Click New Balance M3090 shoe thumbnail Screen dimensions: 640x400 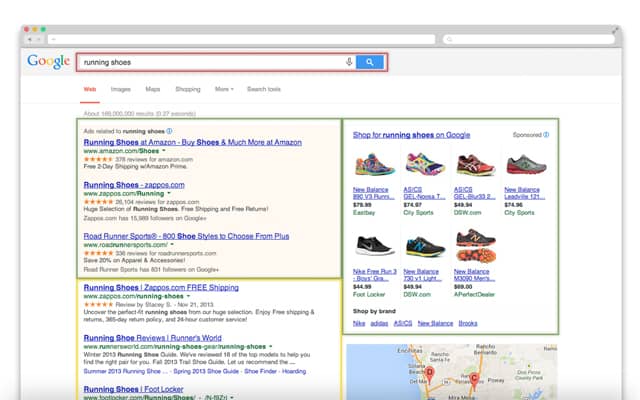coord(476,245)
